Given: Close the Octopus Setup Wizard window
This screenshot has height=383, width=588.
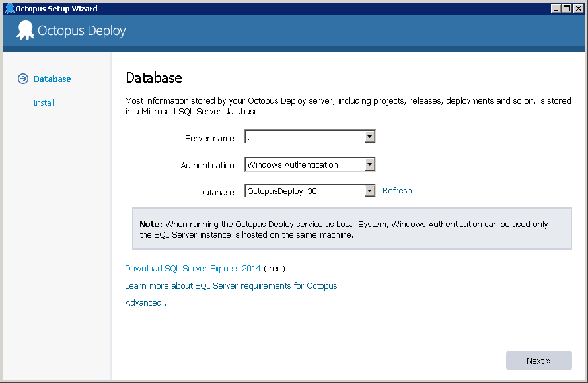Looking at the screenshot, I should (577, 9).
